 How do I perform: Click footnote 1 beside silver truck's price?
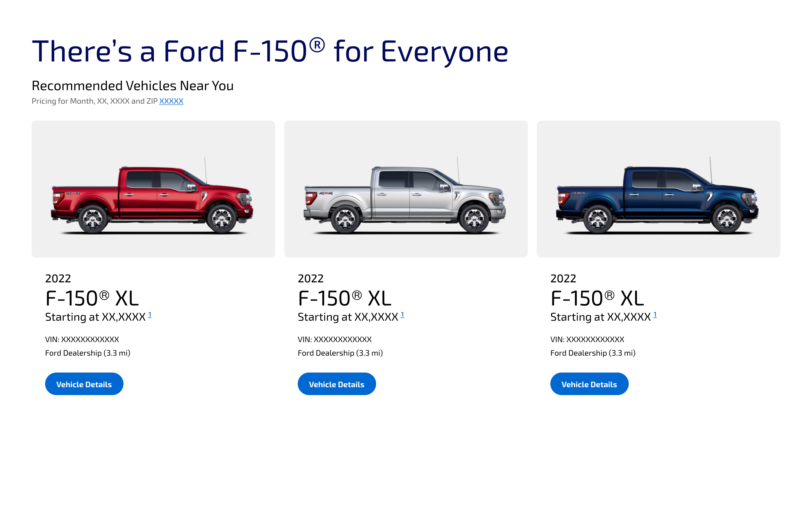click(x=402, y=315)
